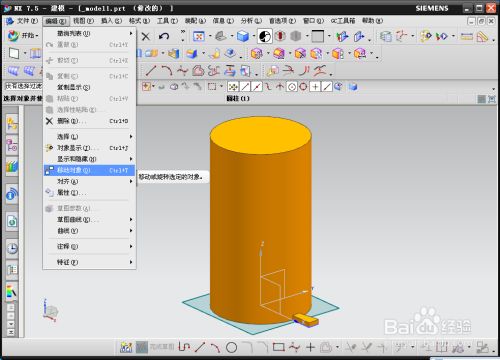Screen dimensions: 500x360
Task: Open 对象显示 (Object Display) menu entry
Action: point(89,148)
